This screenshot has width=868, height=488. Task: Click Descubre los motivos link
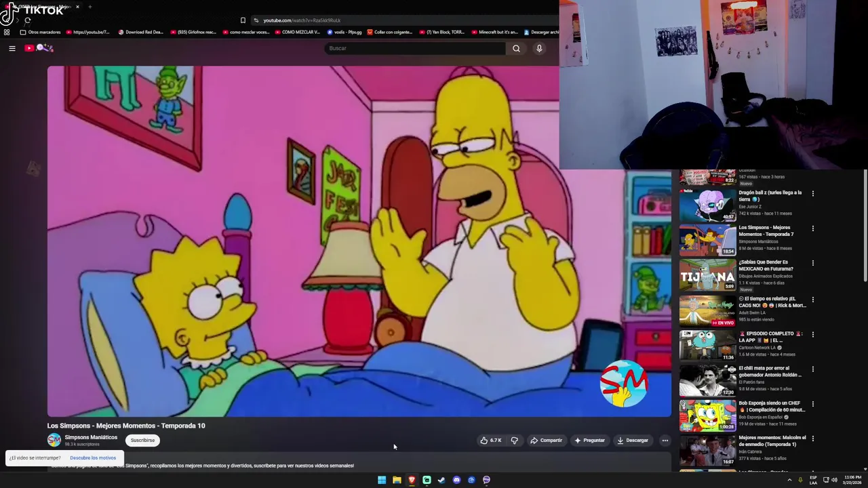point(93,458)
